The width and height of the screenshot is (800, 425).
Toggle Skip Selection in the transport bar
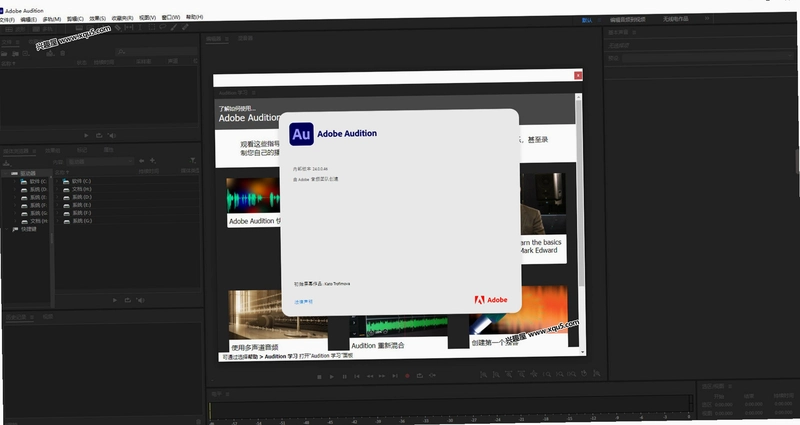432,375
